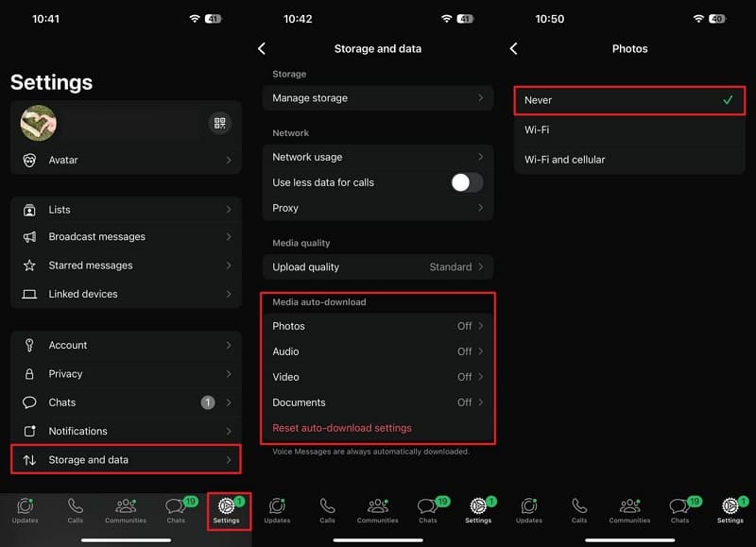The image size is (756, 547).
Task: Click the Account key icon
Action: point(29,346)
